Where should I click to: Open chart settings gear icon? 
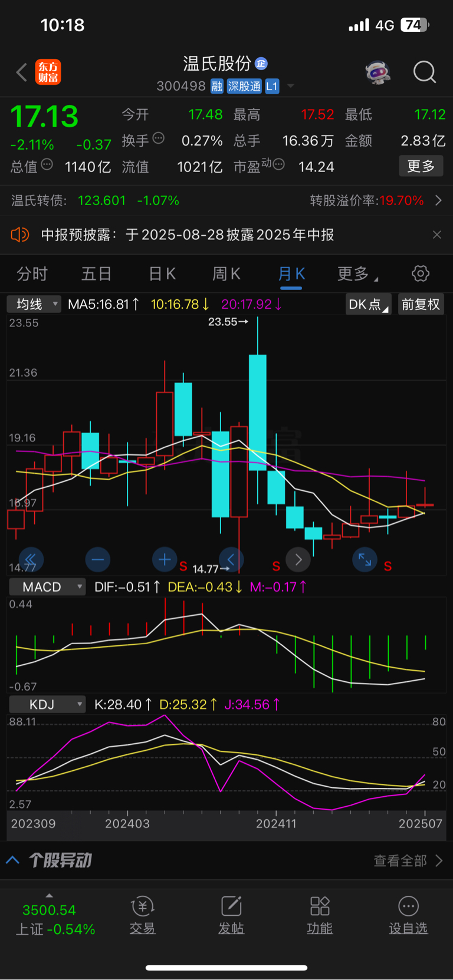[421, 273]
